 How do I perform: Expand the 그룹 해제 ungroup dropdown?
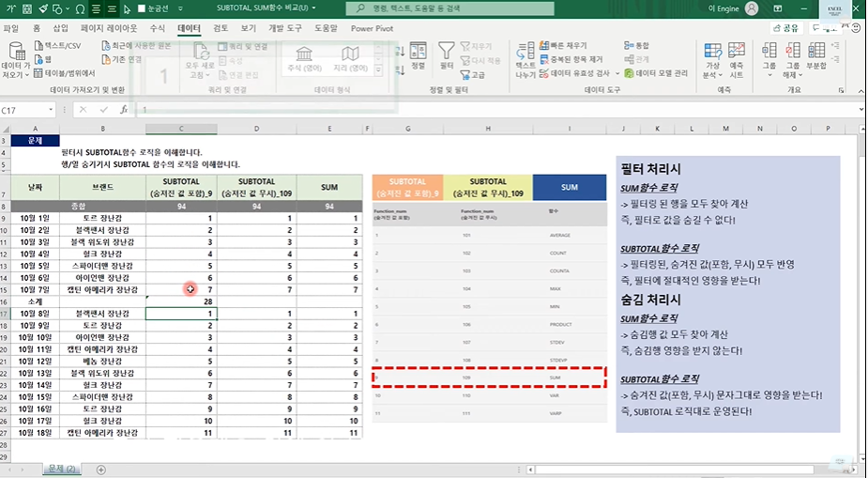coord(800,75)
